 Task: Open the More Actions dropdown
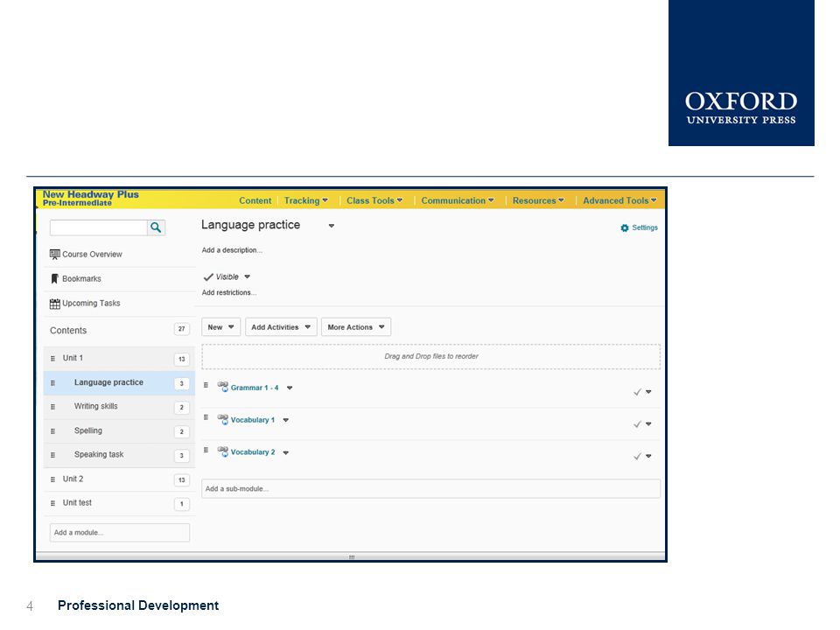[356, 327]
